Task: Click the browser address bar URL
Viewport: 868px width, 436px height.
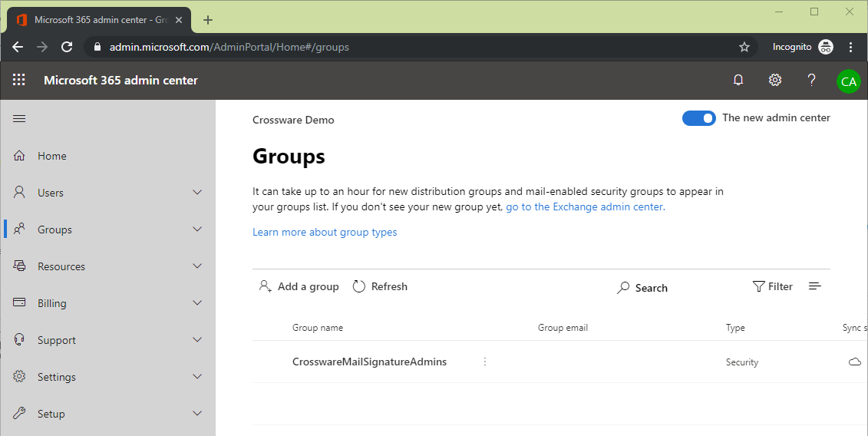Action: coord(229,47)
